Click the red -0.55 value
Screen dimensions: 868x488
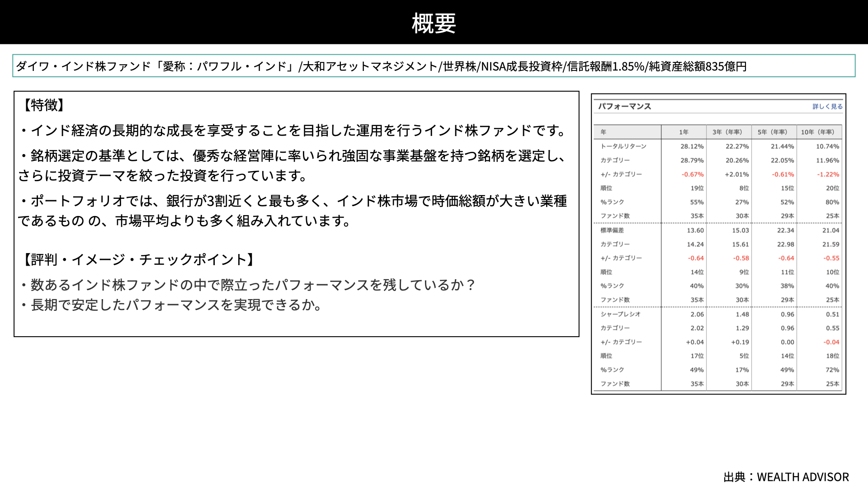[x=832, y=258]
